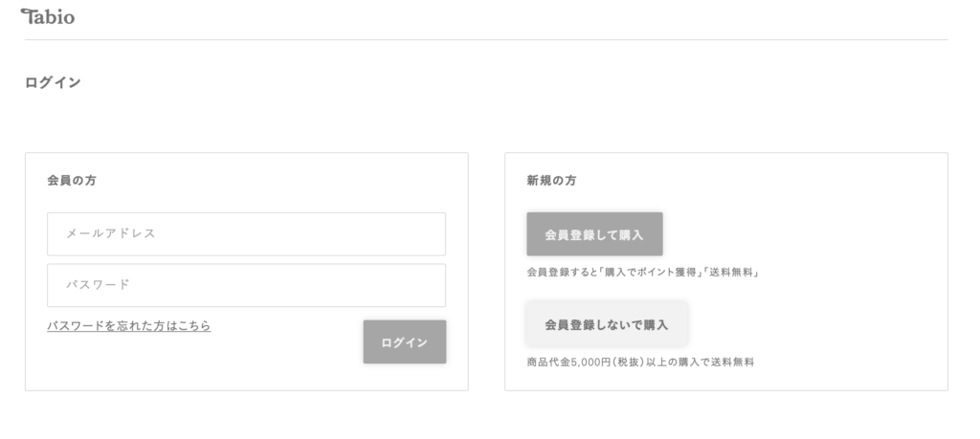Click the divider line below the Tabio logo
Screen dimensions: 980x439
[x=486, y=40]
